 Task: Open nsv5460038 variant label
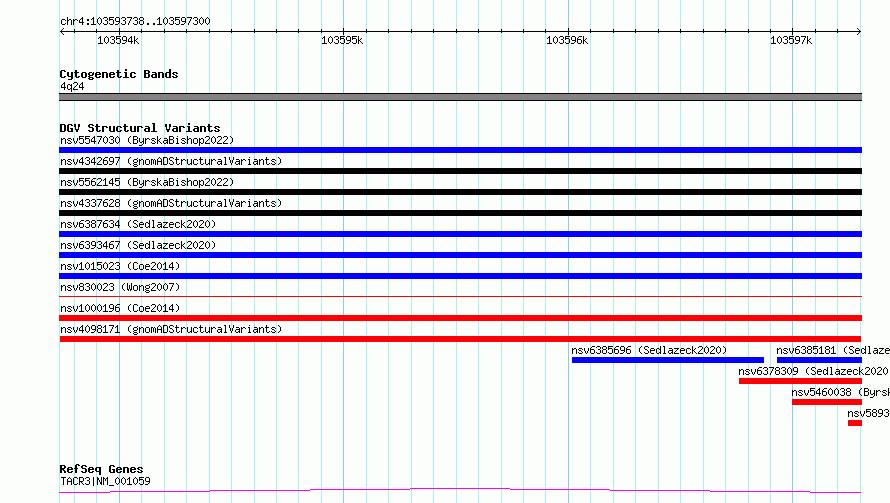tap(841, 392)
